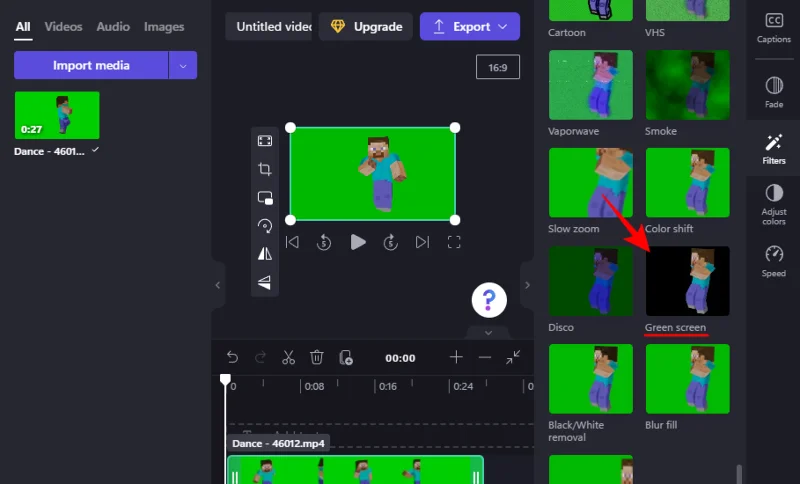Switch to the Images tab
The image size is (800, 484).
164,27
